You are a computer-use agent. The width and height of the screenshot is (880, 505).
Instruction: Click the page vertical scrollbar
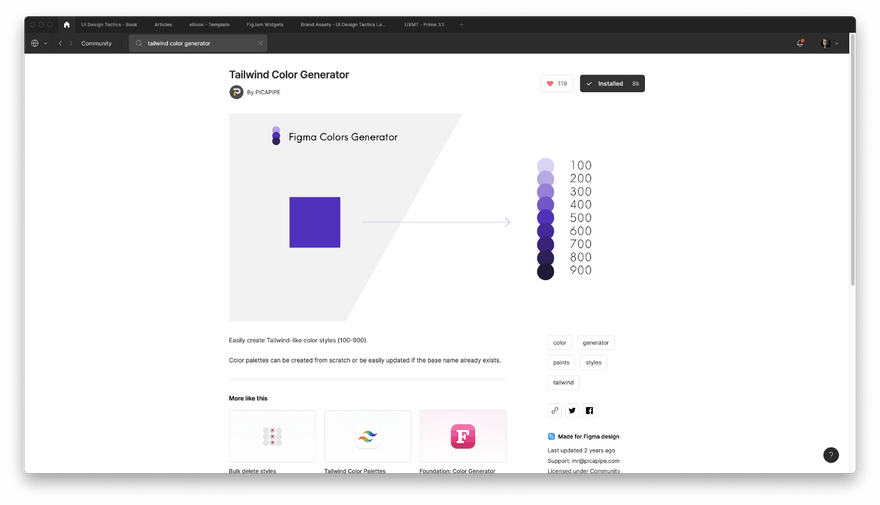click(x=852, y=159)
